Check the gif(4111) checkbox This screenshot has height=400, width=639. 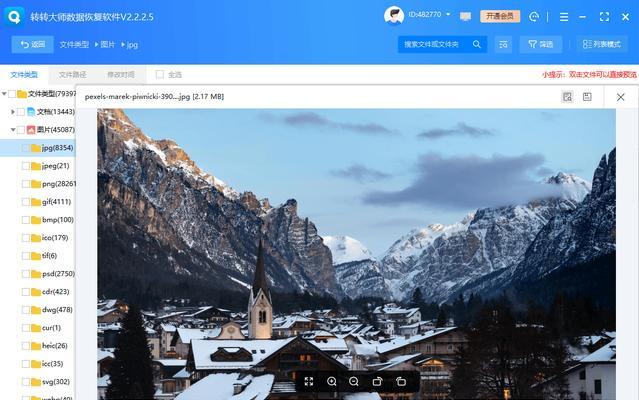pyautogui.click(x=26, y=202)
